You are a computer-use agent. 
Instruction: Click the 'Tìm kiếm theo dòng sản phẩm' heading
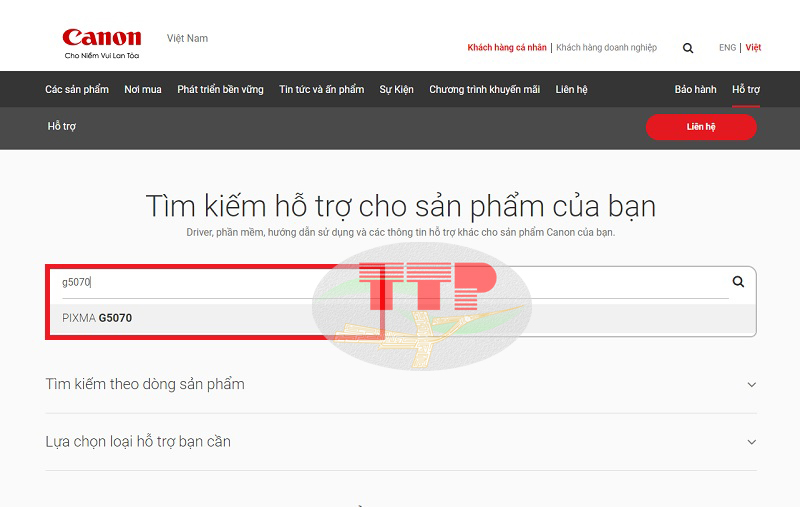point(145,384)
